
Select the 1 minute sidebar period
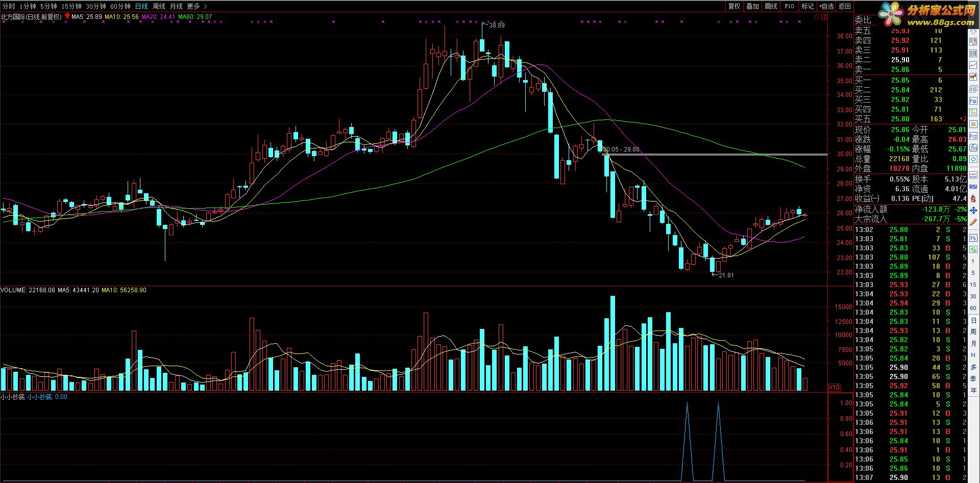(973, 261)
